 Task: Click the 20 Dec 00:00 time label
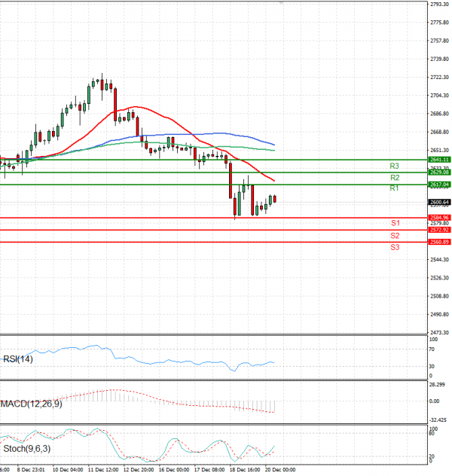coord(280,470)
